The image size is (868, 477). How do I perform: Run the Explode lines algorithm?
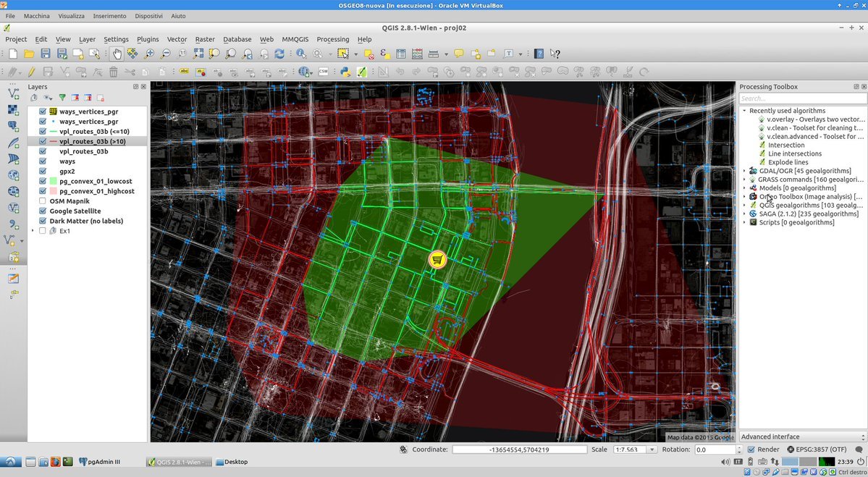(x=788, y=162)
